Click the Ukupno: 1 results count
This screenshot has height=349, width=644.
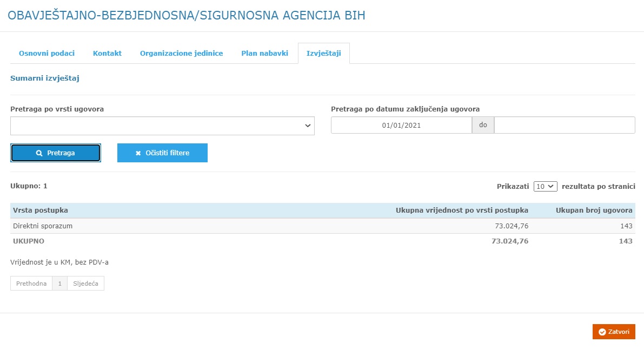click(x=29, y=186)
